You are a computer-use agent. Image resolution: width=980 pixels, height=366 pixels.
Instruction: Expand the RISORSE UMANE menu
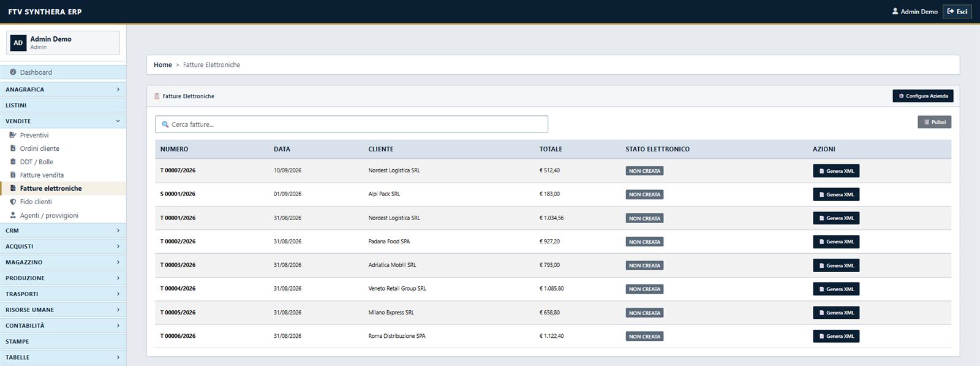63,310
